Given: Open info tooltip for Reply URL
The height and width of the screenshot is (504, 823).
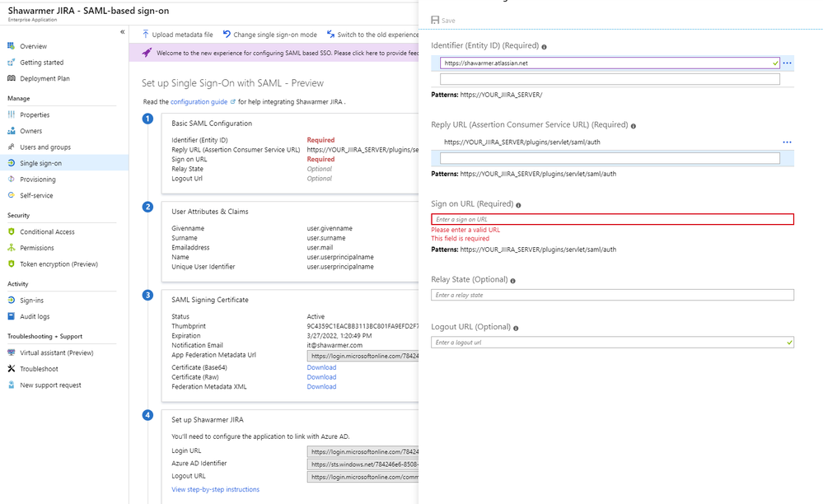Looking at the screenshot, I should tap(633, 126).
